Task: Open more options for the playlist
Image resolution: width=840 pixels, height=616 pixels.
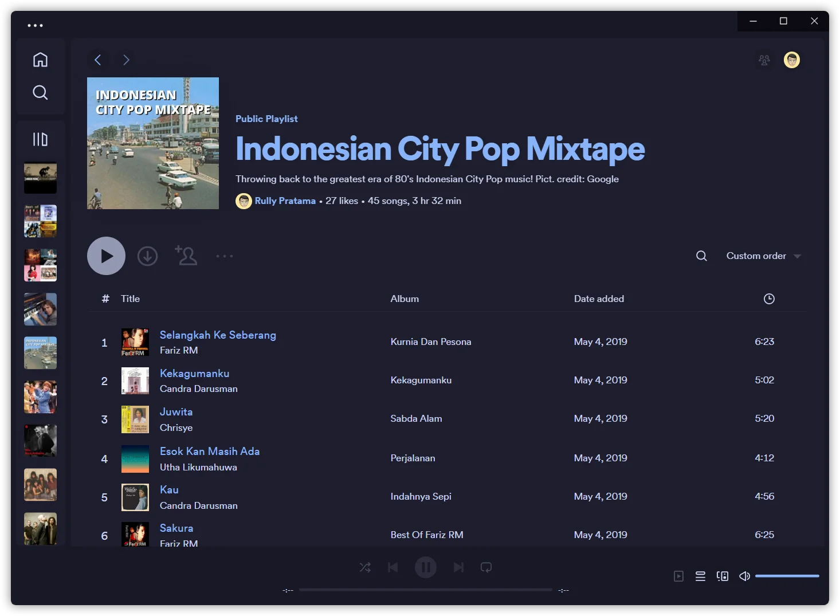Action: [x=225, y=256]
